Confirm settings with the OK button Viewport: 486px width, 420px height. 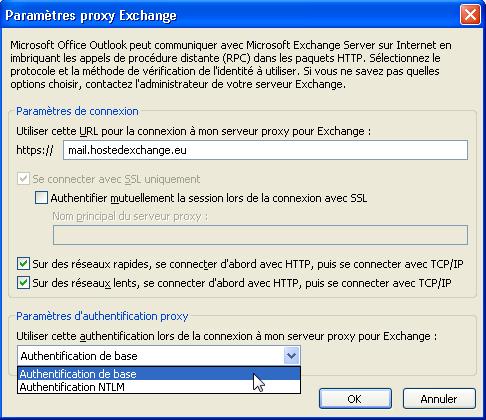[x=355, y=399]
